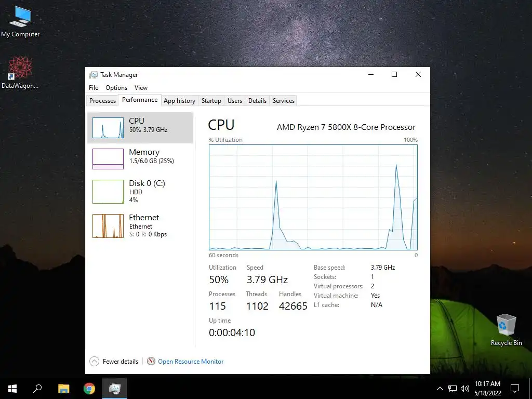Screen dimensions: 532x399
Task: Open the File menu
Action: [94, 87]
